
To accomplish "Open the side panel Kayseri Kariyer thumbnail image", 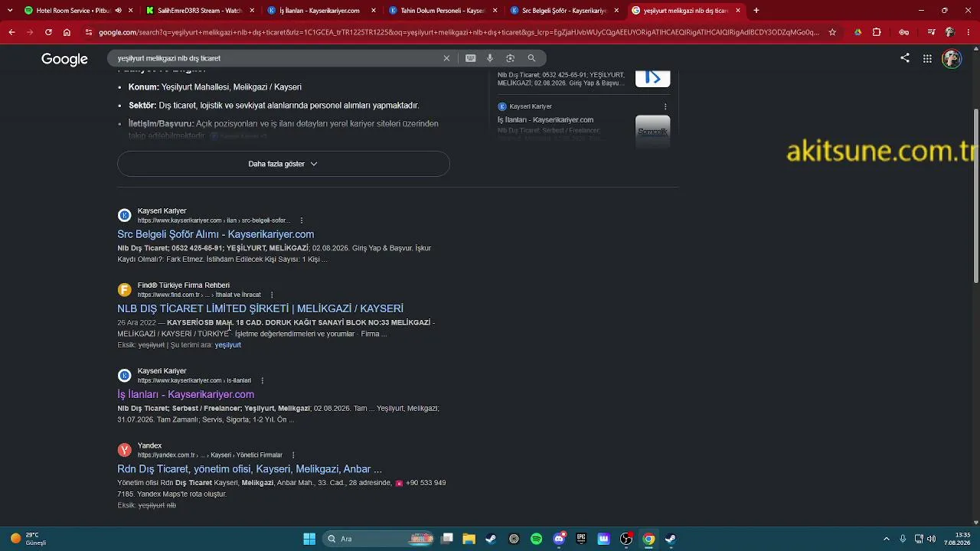I will coord(652,130).
